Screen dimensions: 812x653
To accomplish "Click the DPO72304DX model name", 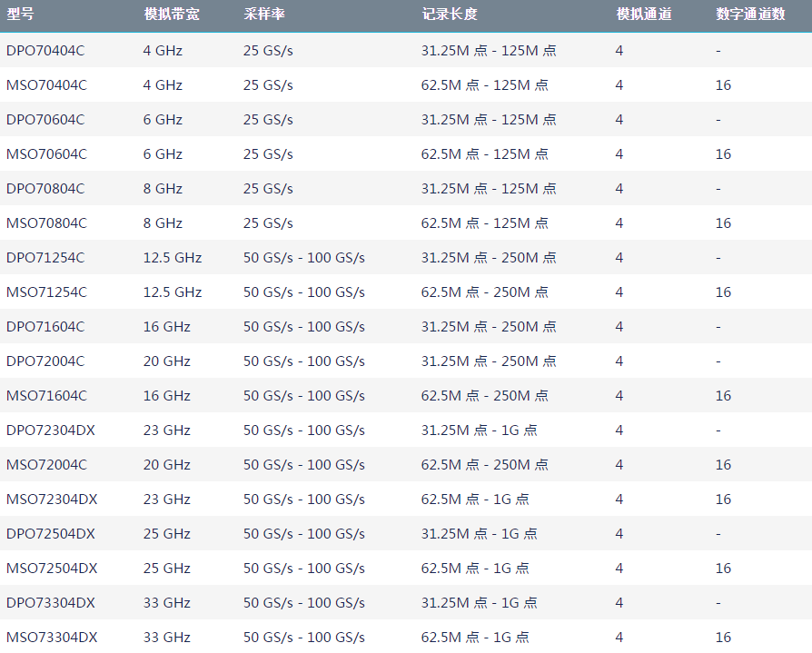I will (50, 430).
